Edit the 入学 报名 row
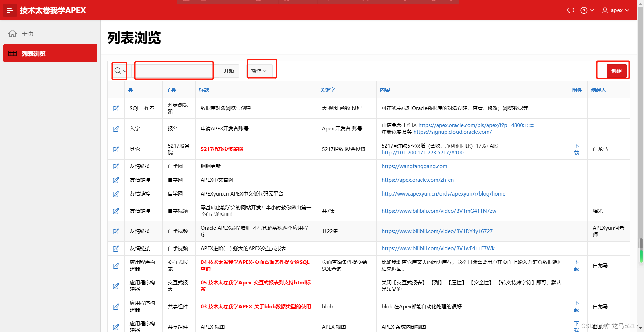The image size is (644, 332). [x=116, y=129]
